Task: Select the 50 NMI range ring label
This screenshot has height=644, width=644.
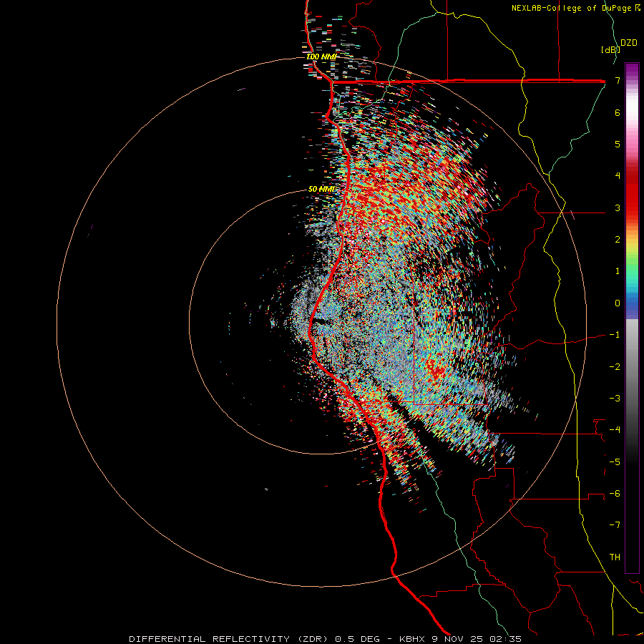Action: [x=321, y=189]
